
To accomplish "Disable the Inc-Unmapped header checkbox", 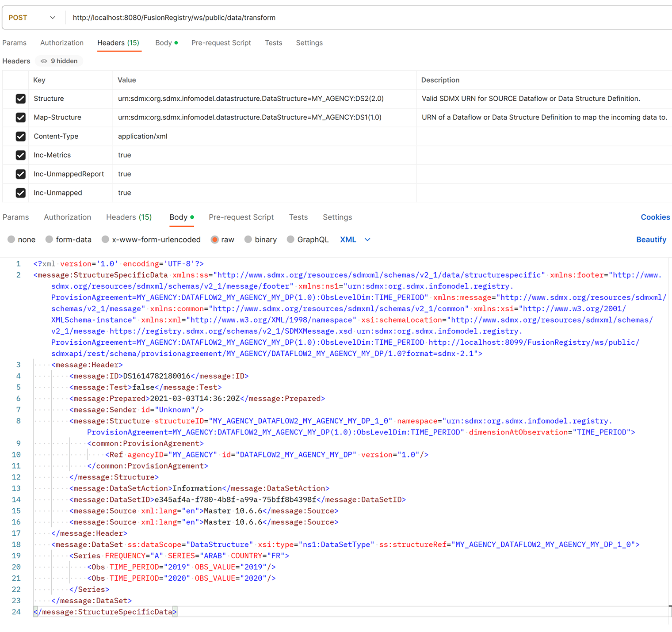I will click(20, 193).
